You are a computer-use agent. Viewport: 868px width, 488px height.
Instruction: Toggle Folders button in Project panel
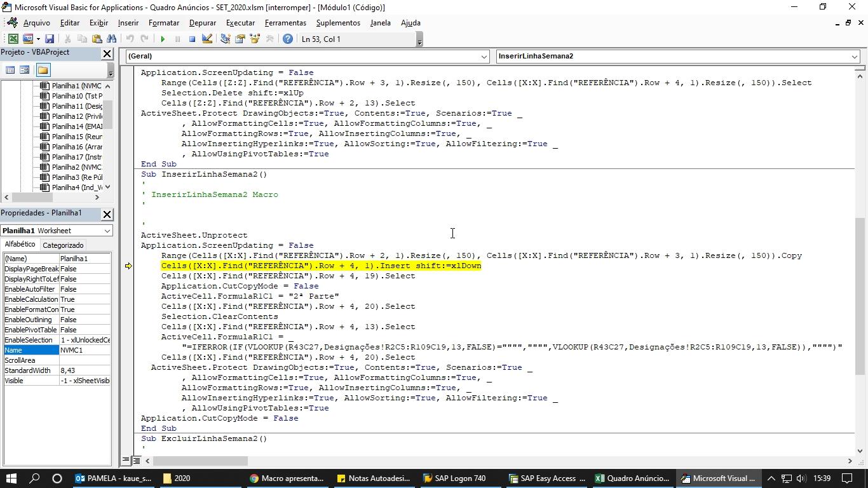(x=43, y=70)
